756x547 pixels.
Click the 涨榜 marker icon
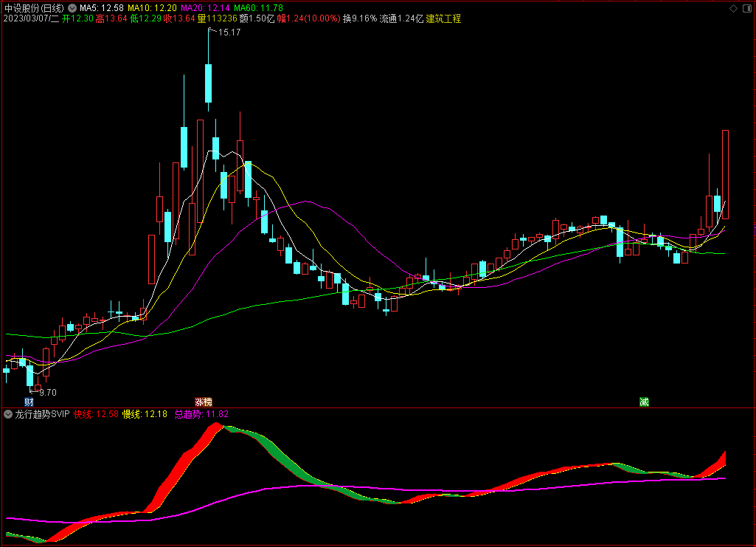click(204, 402)
